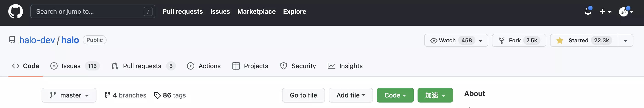This screenshot has height=108, width=644.
Task: Open the halo-dev owner link
Action: click(37, 40)
